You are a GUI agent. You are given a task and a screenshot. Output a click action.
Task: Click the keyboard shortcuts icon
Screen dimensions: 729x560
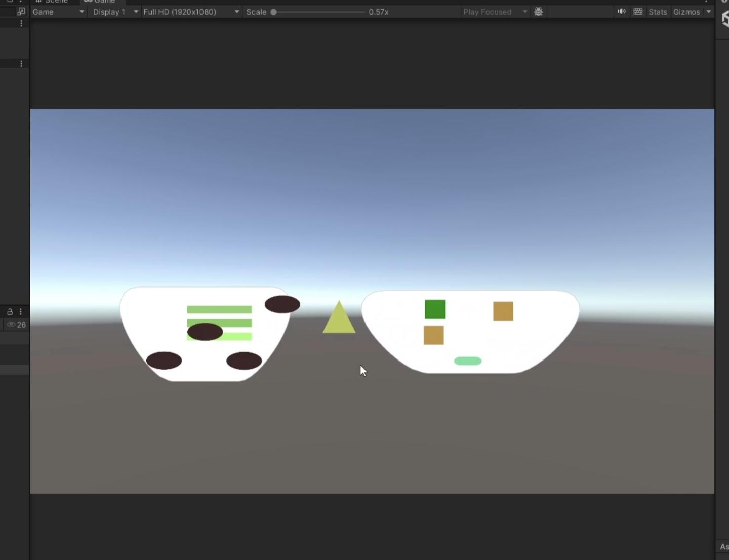[x=638, y=12]
